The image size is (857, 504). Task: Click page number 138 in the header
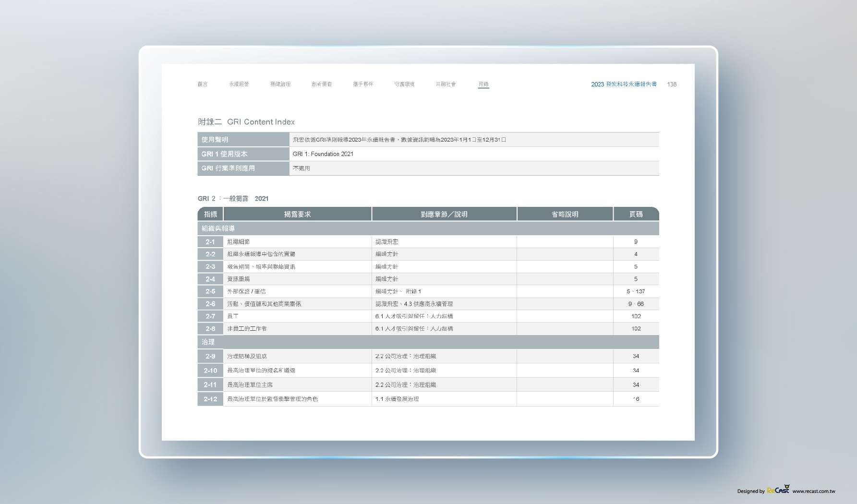(672, 84)
